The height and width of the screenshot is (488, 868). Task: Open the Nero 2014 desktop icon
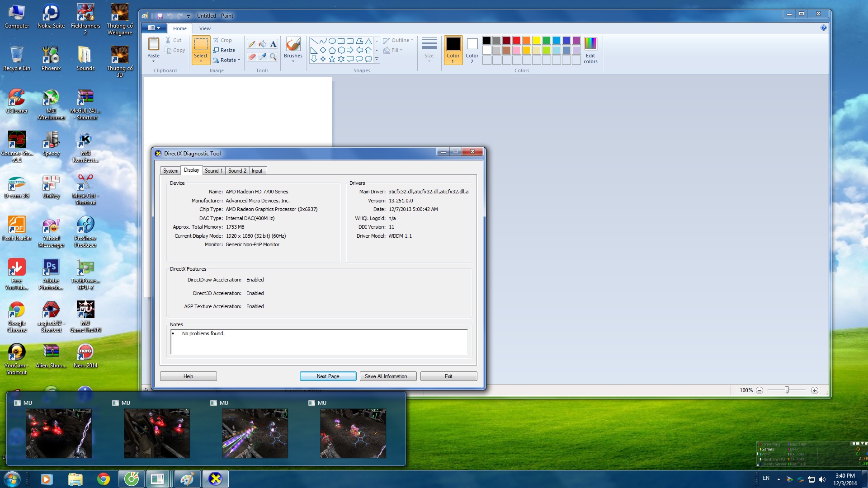coord(85,356)
